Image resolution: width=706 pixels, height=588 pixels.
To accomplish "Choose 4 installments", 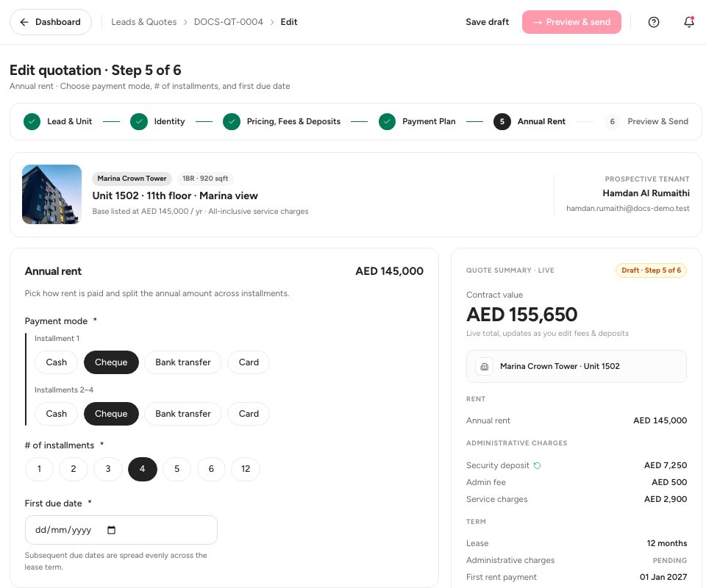I will pos(142,469).
